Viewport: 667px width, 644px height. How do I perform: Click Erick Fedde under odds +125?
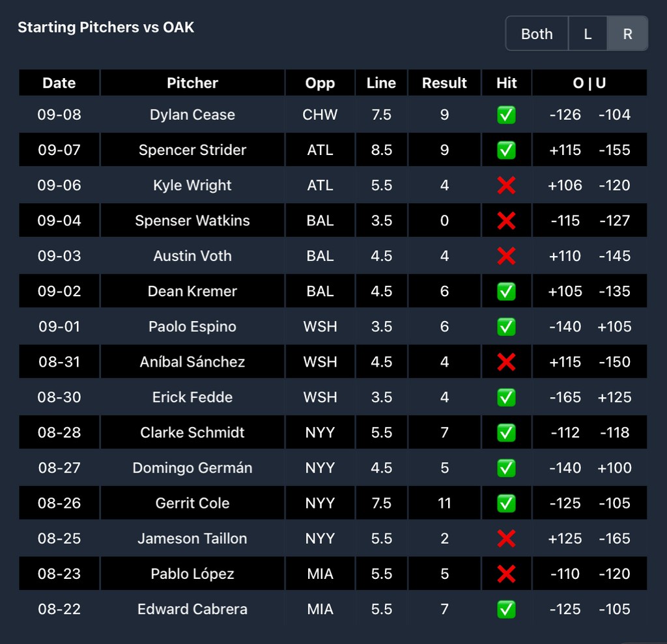point(614,397)
